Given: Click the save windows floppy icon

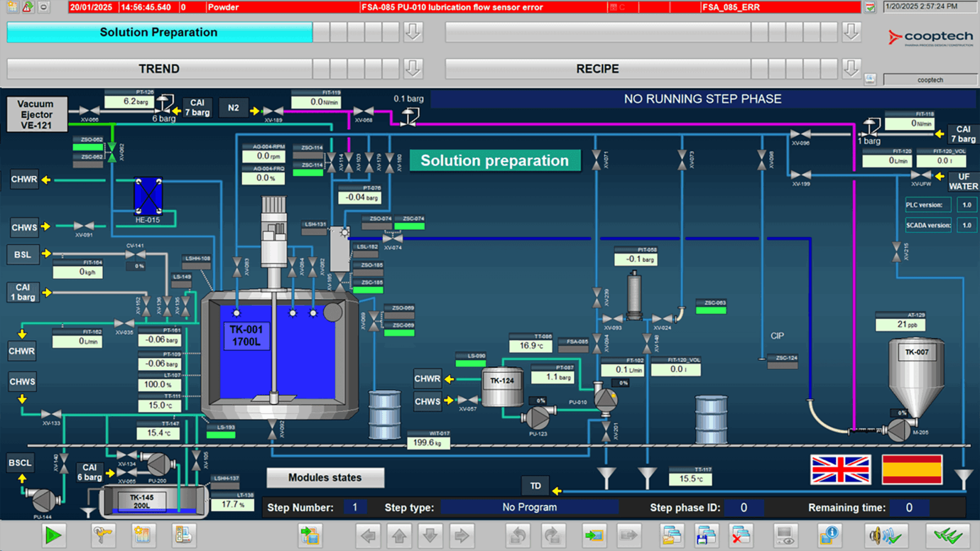Looking at the screenshot, I should point(706,536).
